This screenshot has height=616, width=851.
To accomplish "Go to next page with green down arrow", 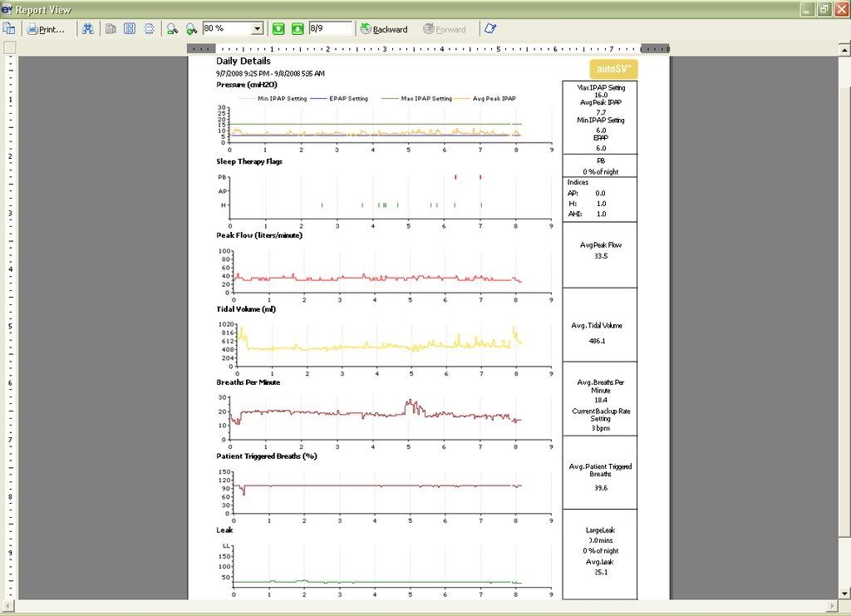I will 297,29.
